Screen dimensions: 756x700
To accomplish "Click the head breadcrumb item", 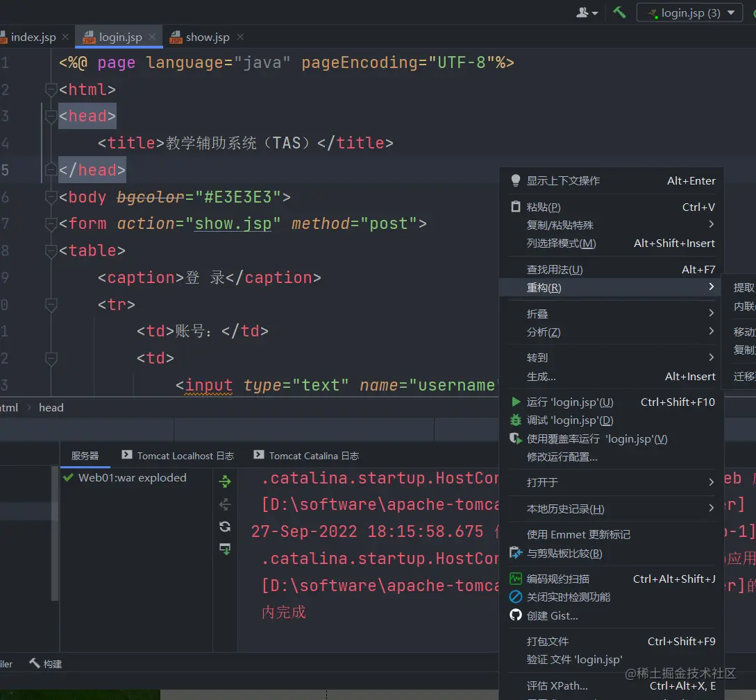I will click(51, 407).
